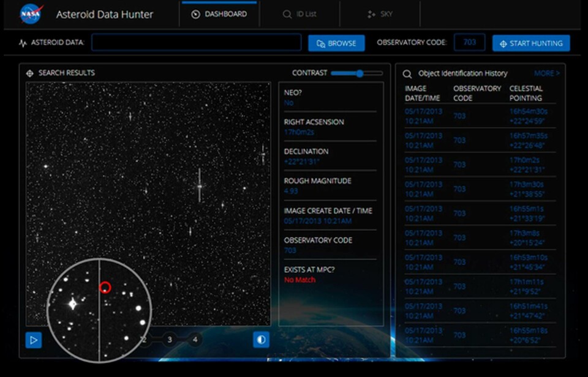Select history row with pointing 16h55m1s
This screenshot has height=377, width=588.
click(480, 214)
